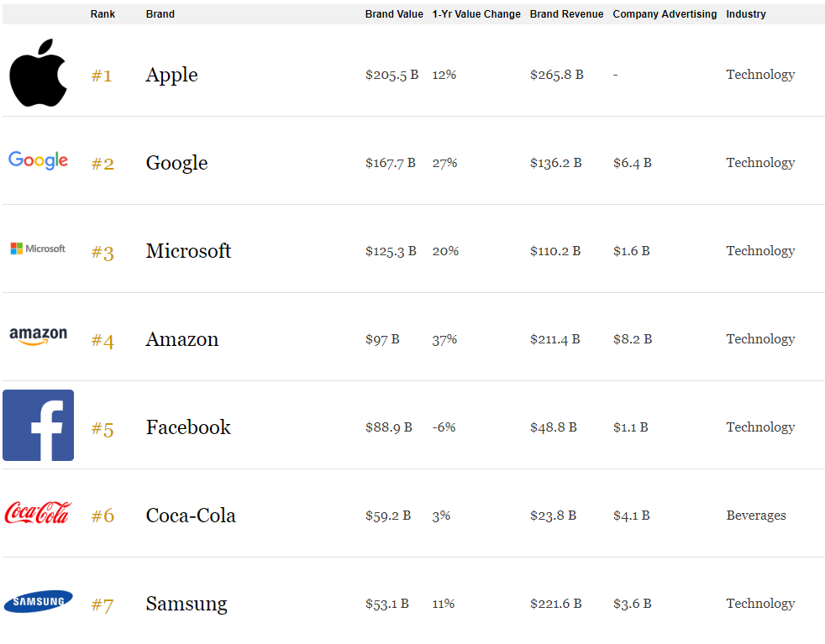Open the Google brand name link
Image resolution: width=825 pixels, height=644 pixels.
click(176, 163)
